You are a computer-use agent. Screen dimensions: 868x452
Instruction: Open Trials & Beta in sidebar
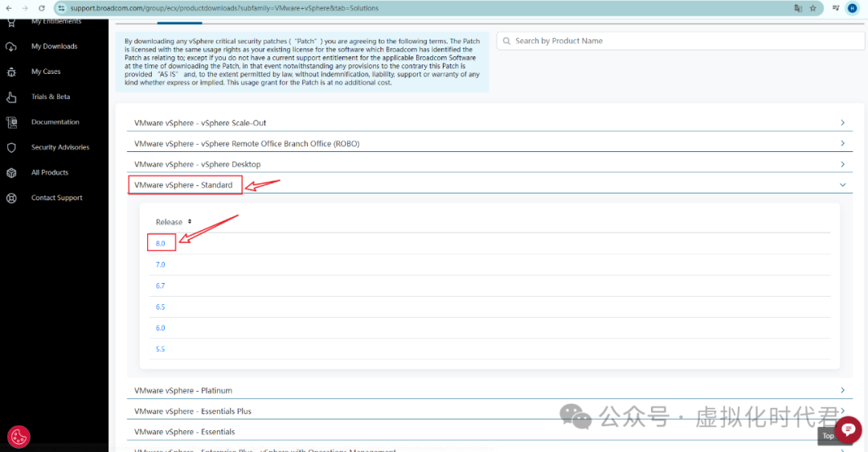tap(51, 97)
